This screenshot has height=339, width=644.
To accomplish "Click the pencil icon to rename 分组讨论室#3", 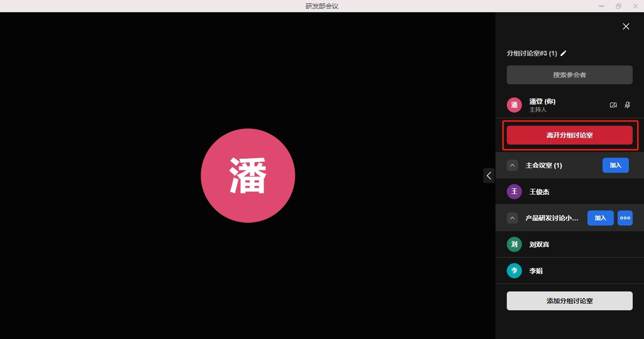I will click(563, 53).
